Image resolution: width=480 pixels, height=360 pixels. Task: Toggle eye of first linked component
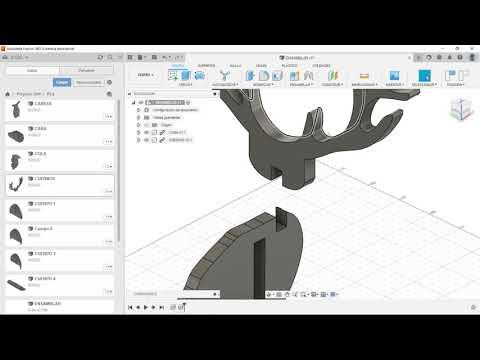(x=146, y=132)
